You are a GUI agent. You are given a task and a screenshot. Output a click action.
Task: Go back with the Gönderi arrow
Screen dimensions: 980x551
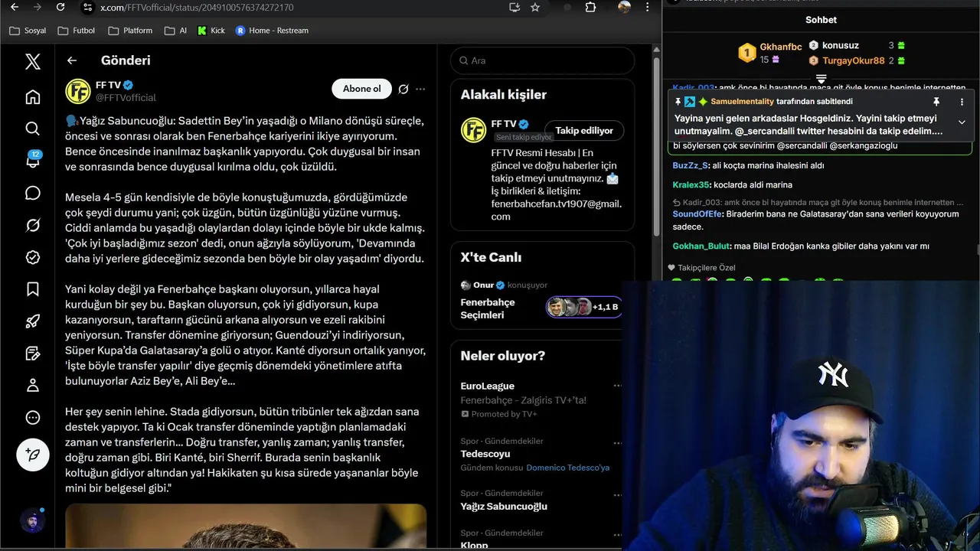pos(72,60)
